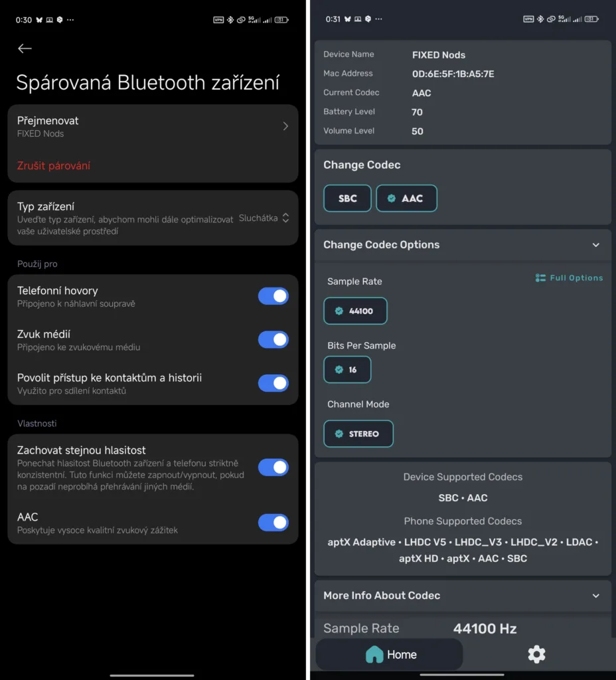Image resolution: width=616 pixels, height=680 pixels.
Task: Click the Full Options list icon
Action: click(x=540, y=278)
